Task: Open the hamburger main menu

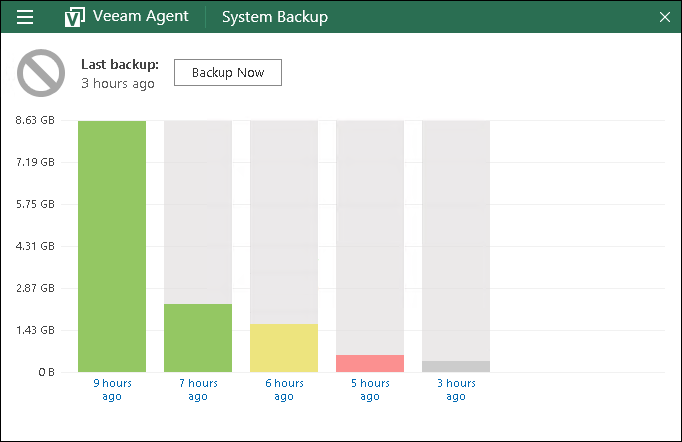Action: (x=25, y=17)
